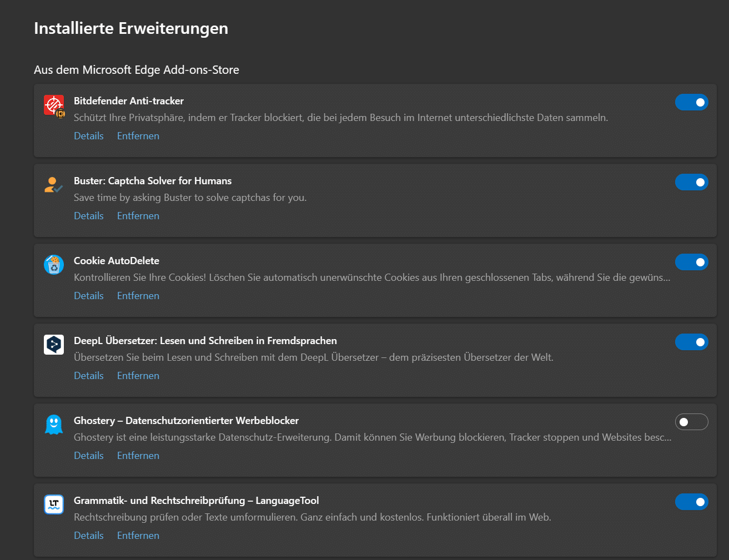
Task: Click the LanguageTool extension icon
Action: (x=54, y=504)
